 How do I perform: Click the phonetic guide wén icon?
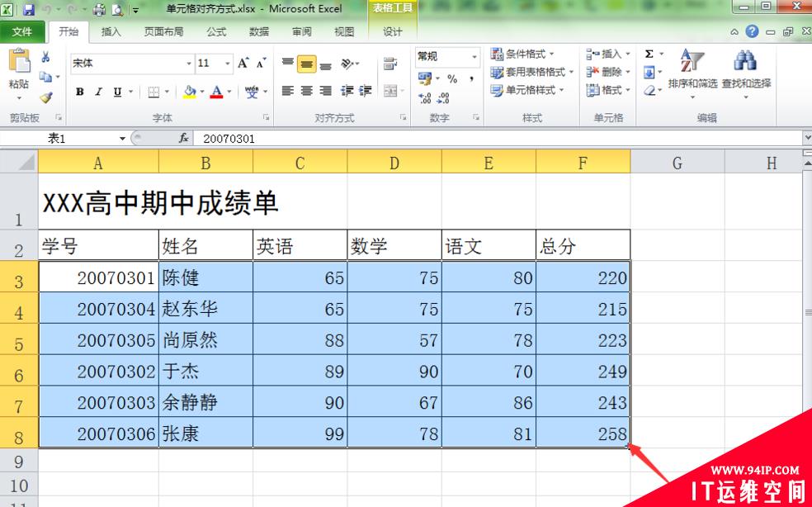pos(253,92)
